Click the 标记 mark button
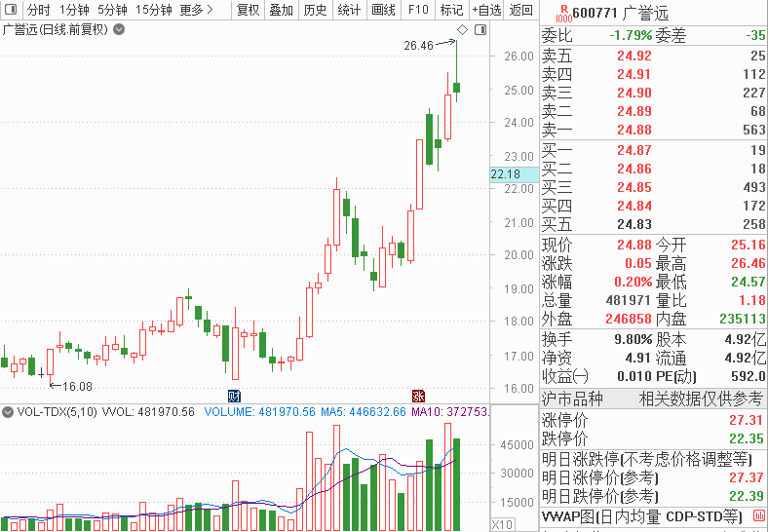The height and width of the screenshot is (532, 768). point(451,10)
